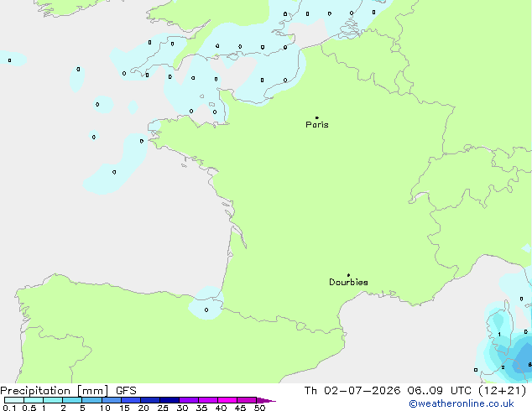
Task: Click the 30 legend scale value
Action: pyautogui.click(x=182, y=408)
